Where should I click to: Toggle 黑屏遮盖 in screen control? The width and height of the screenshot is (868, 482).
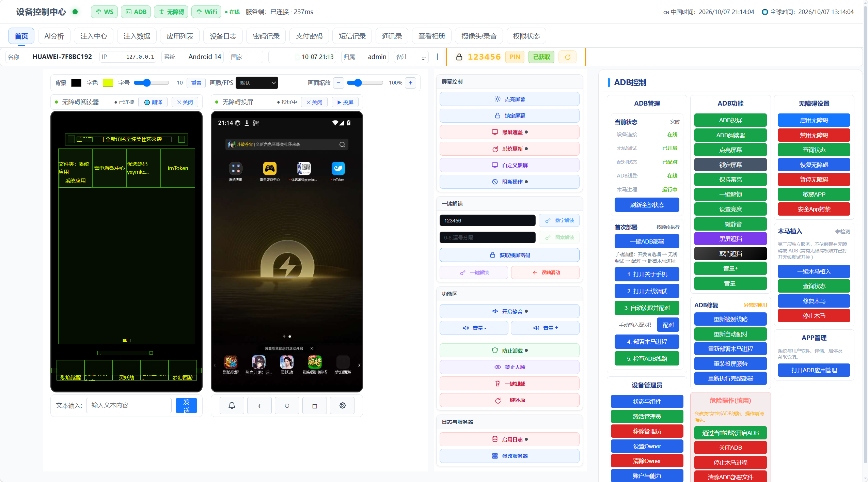[509, 132]
